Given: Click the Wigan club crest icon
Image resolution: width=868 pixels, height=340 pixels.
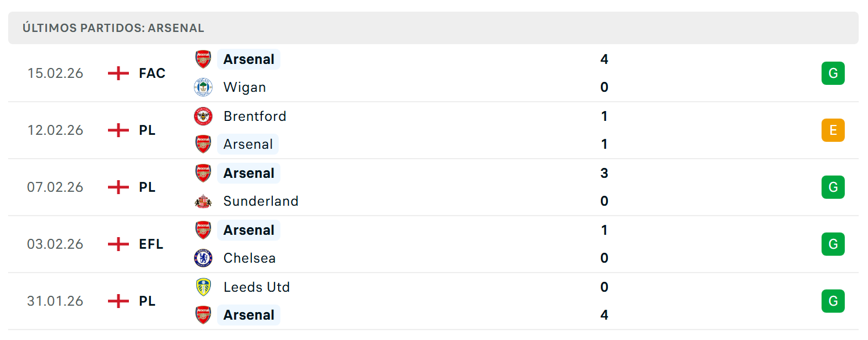Looking at the screenshot, I should click(x=203, y=87).
